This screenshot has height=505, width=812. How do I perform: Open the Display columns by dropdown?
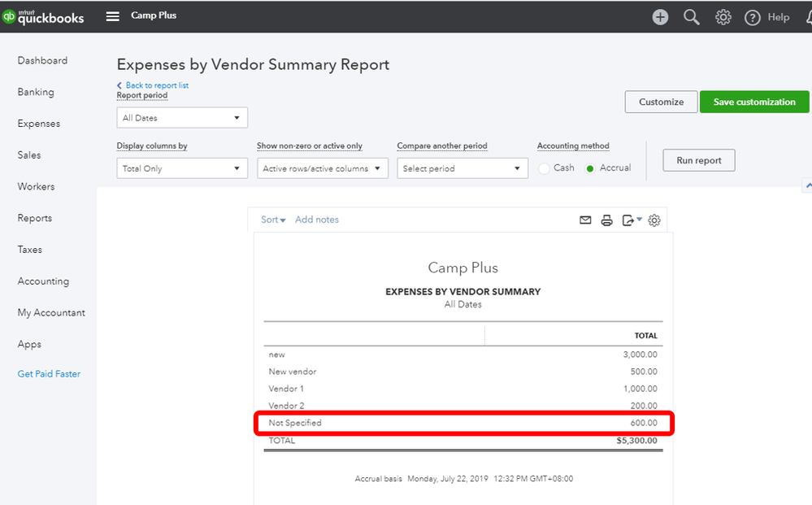pyautogui.click(x=182, y=168)
